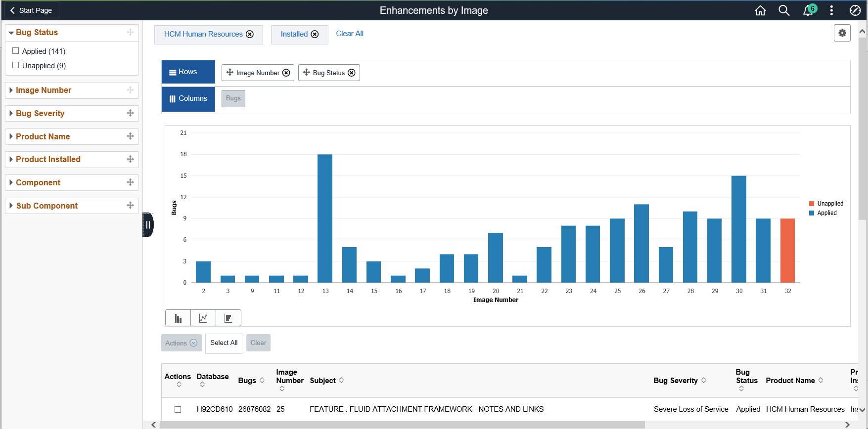
Task: Click the Columns axis tab
Action: point(188,99)
